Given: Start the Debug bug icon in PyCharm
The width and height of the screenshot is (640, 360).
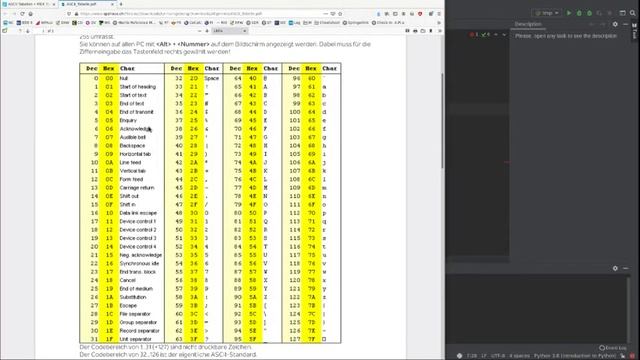Looking at the screenshot, I should [579, 13].
